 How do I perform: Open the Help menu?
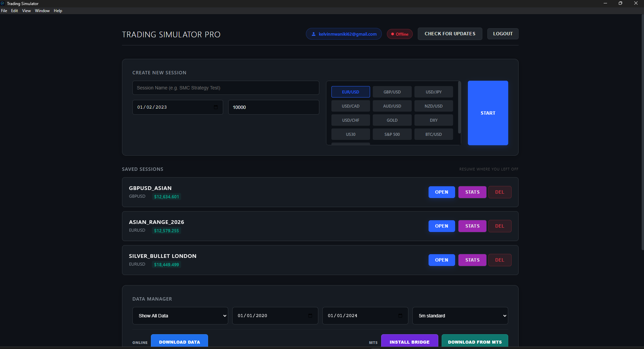58,11
